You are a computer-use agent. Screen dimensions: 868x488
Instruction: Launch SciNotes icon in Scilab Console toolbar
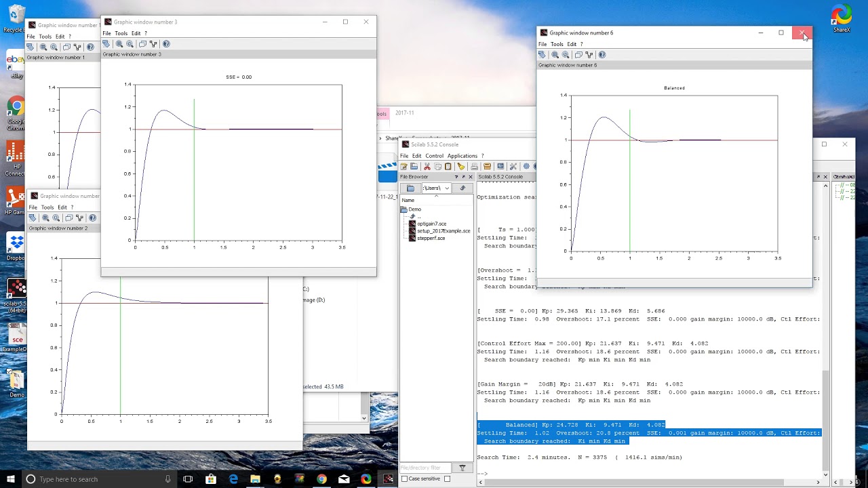(x=403, y=166)
